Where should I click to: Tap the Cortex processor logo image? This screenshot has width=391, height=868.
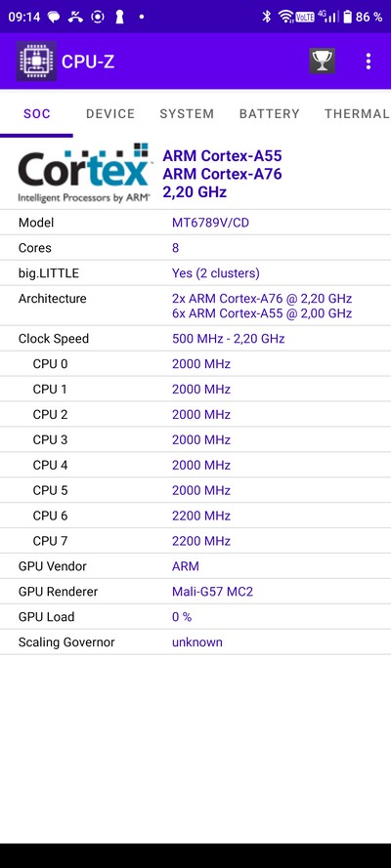(x=84, y=174)
